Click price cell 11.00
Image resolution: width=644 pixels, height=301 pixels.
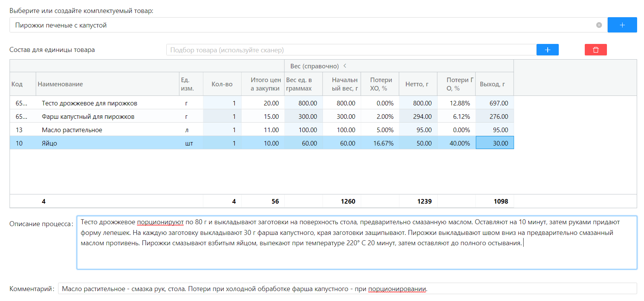point(263,130)
